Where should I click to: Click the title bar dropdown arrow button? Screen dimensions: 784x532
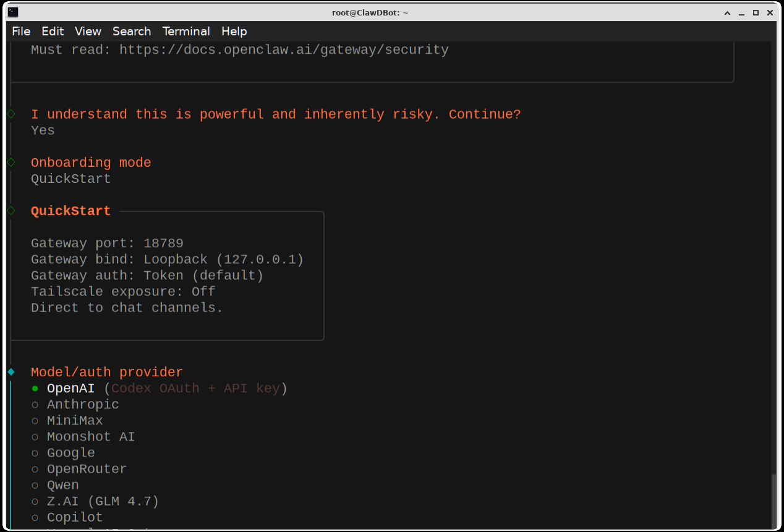tap(727, 12)
